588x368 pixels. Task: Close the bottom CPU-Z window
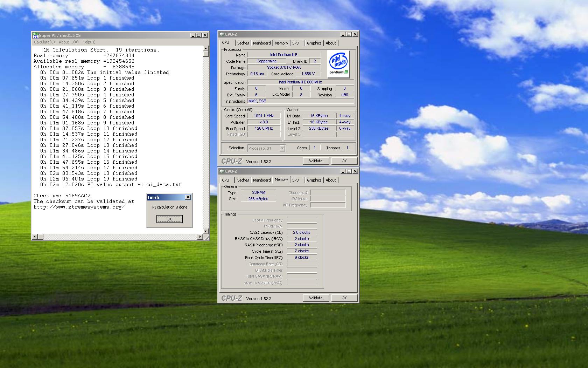coord(355,171)
